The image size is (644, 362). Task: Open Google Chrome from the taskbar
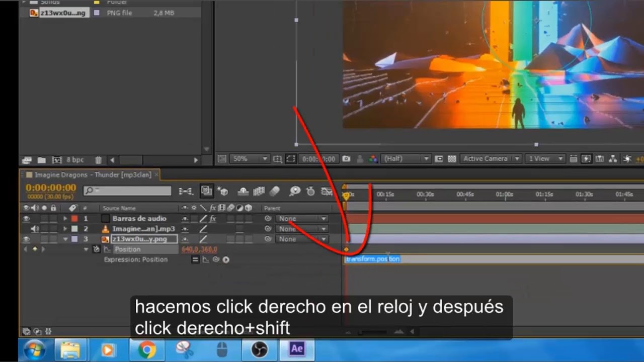coord(147,349)
